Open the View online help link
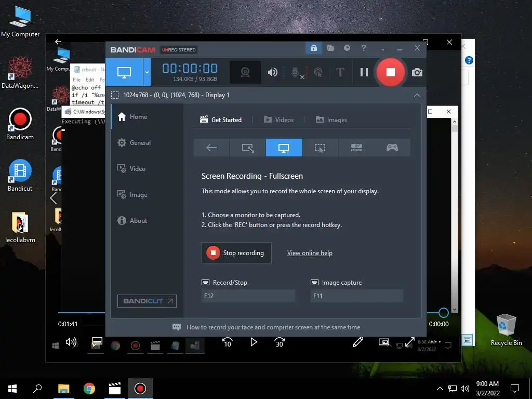 pyautogui.click(x=310, y=253)
